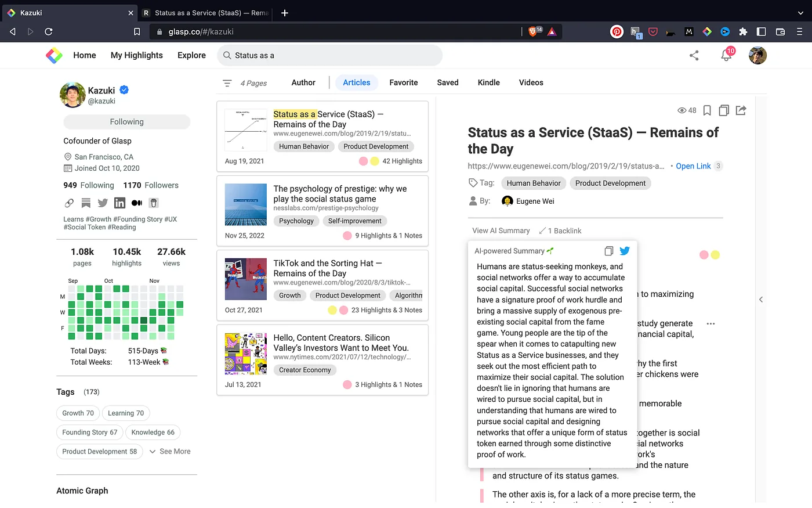Open the Glasp browser extension icon

coord(707,32)
